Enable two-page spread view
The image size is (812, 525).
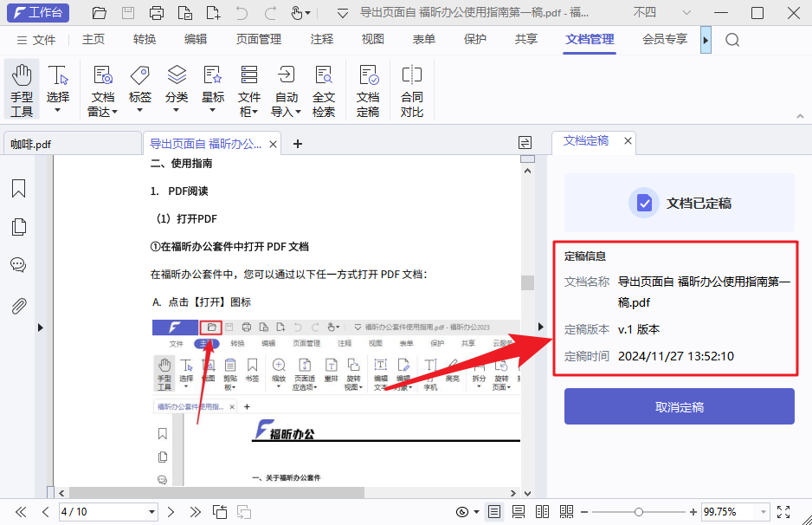[x=543, y=511]
